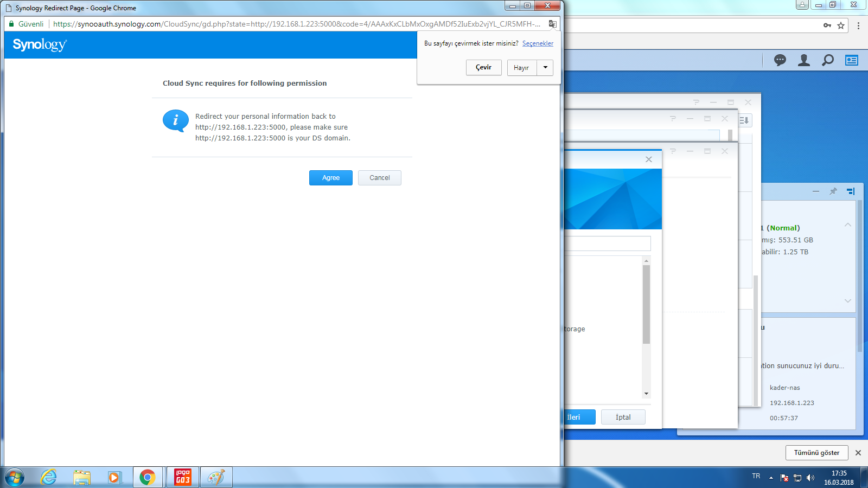This screenshot has width=868, height=488.
Task: Click the İptal button in wizard
Action: [x=623, y=417]
